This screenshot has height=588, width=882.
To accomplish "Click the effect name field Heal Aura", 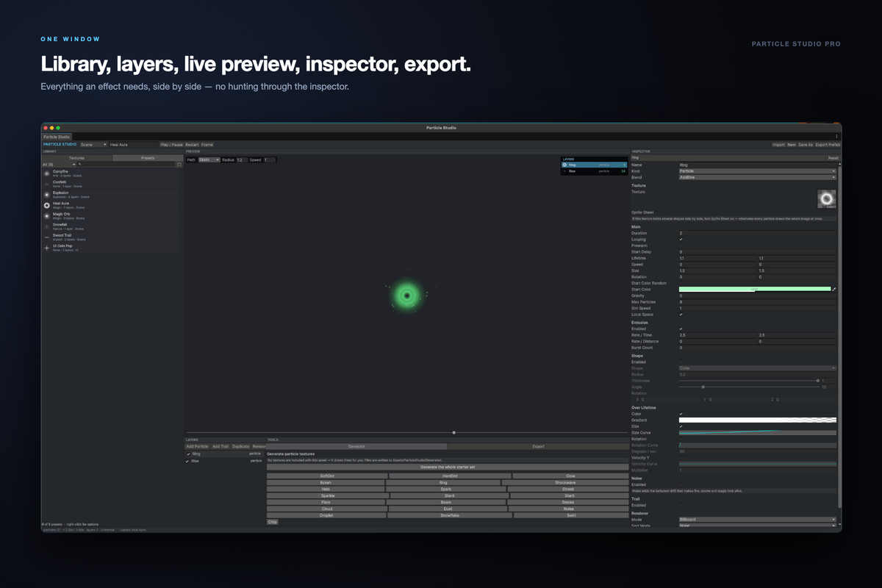I will point(133,145).
